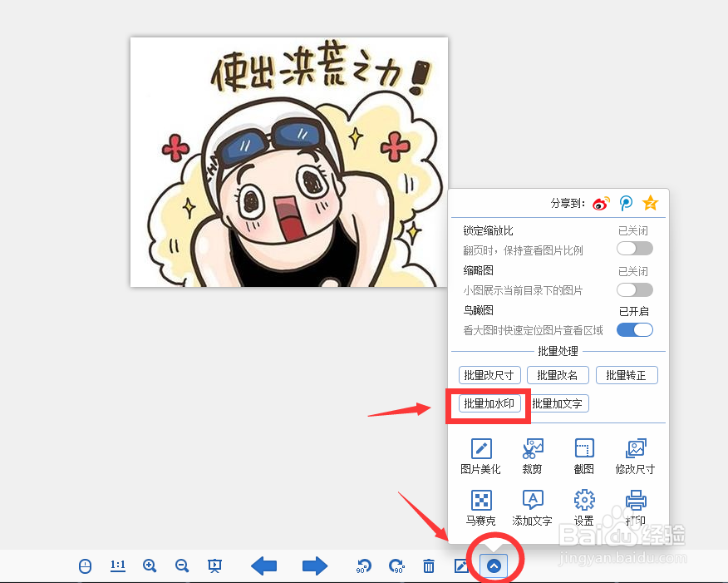Share image to Weibo
The image size is (728, 583).
pos(601,204)
